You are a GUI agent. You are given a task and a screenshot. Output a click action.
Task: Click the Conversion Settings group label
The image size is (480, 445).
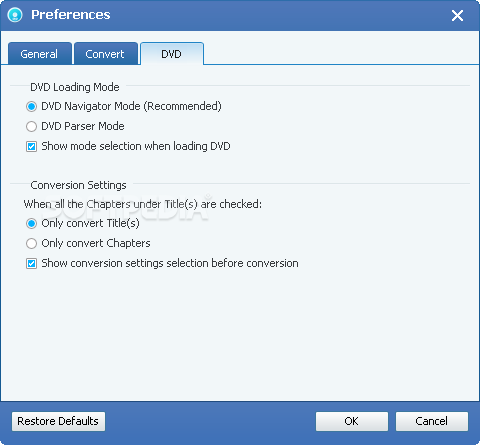click(x=78, y=185)
